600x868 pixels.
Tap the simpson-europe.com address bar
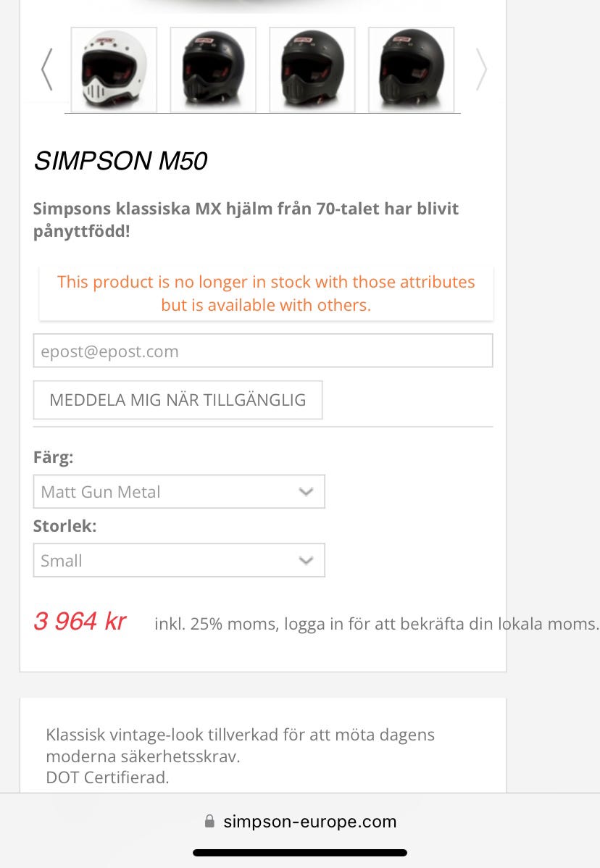[309, 822]
